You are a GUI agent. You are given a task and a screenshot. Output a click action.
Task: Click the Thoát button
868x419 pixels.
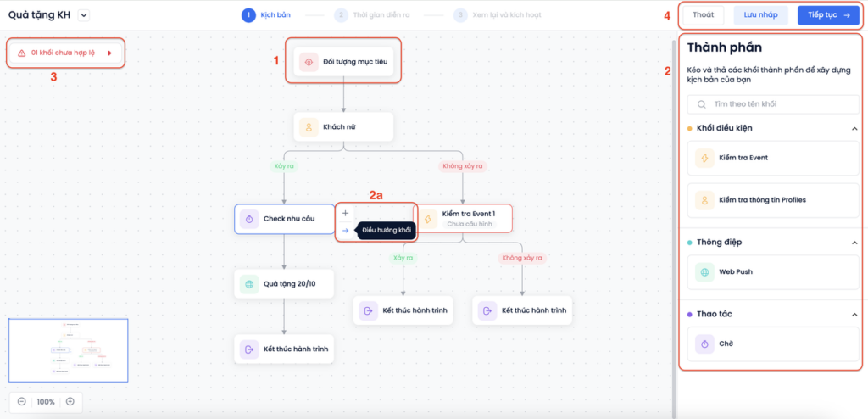(703, 15)
